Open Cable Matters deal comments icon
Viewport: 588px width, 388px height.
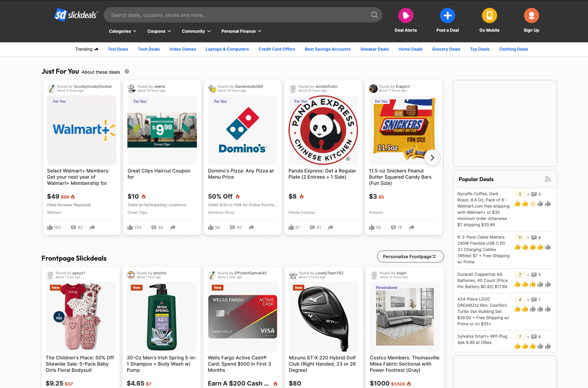coord(534,238)
